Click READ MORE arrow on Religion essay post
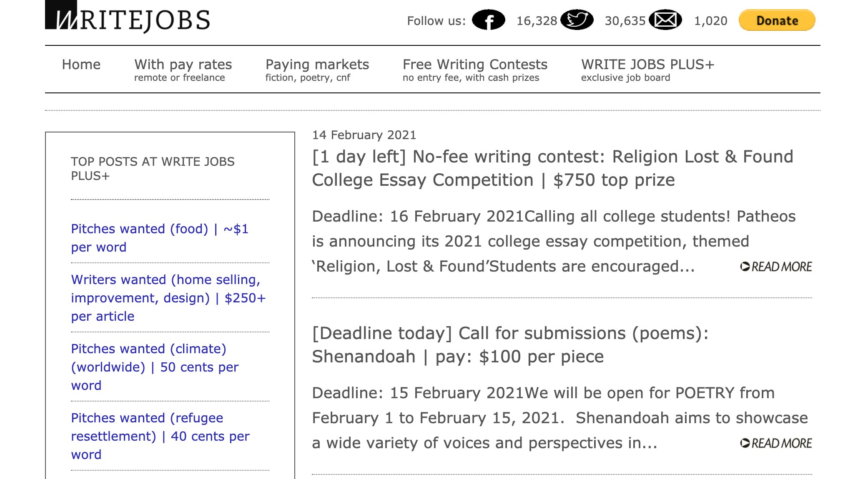 pos(776,267)
